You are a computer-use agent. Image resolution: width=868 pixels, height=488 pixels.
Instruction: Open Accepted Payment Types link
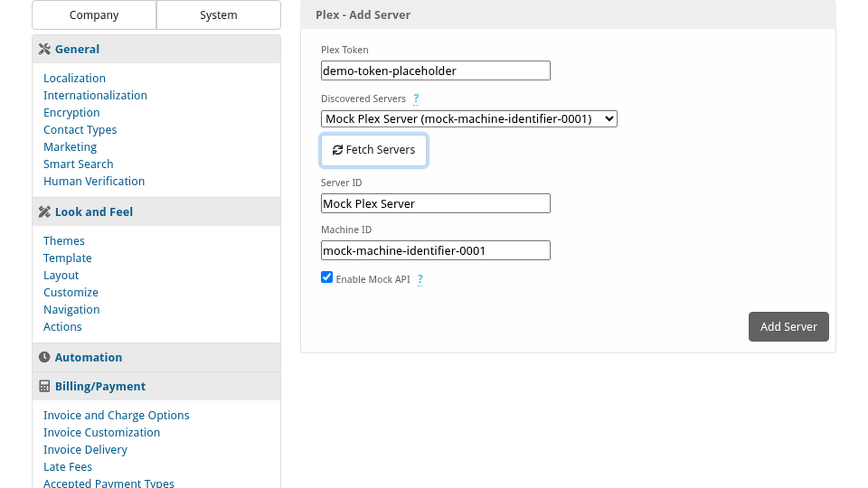point(108,483)
